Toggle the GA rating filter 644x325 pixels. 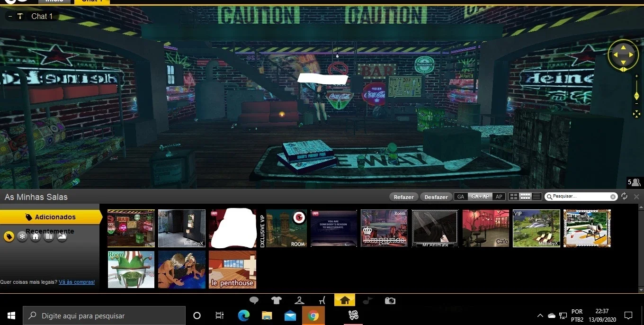point(461,197)
